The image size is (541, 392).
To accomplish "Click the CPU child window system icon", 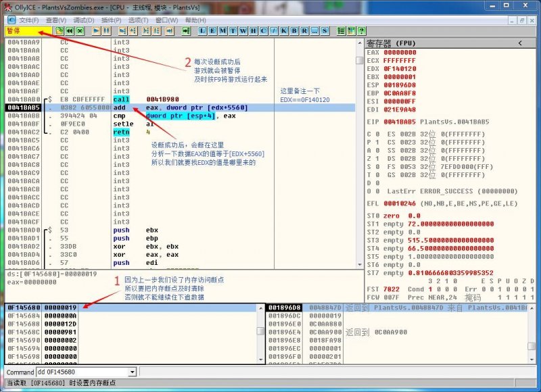I will point(11,20).
